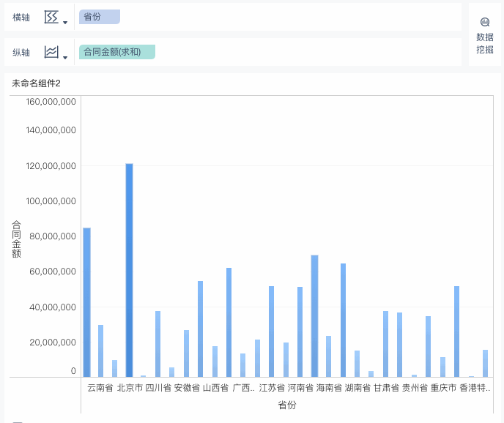Viewport: 504px width, 423px height.
Task: Click the 北京市 axis label
Action: (130, 388)
